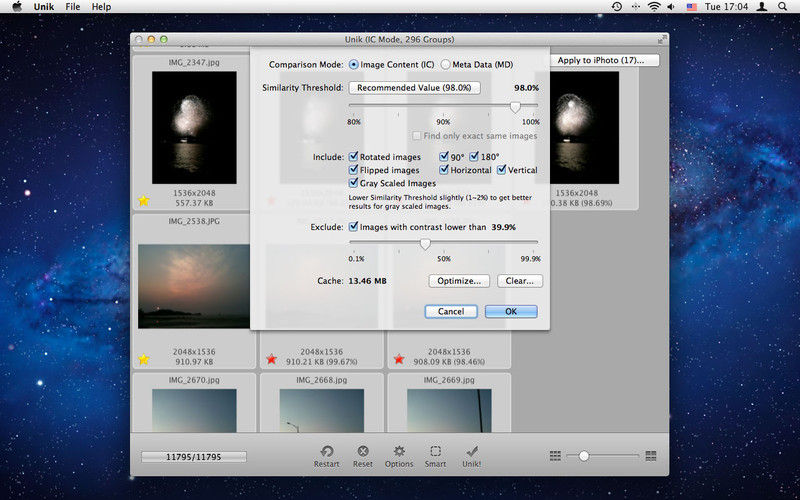The height and width of the screenshot is (500, 800).
Task: Toggle Images with contrast lower than checkbox
Action: point(353,227)
